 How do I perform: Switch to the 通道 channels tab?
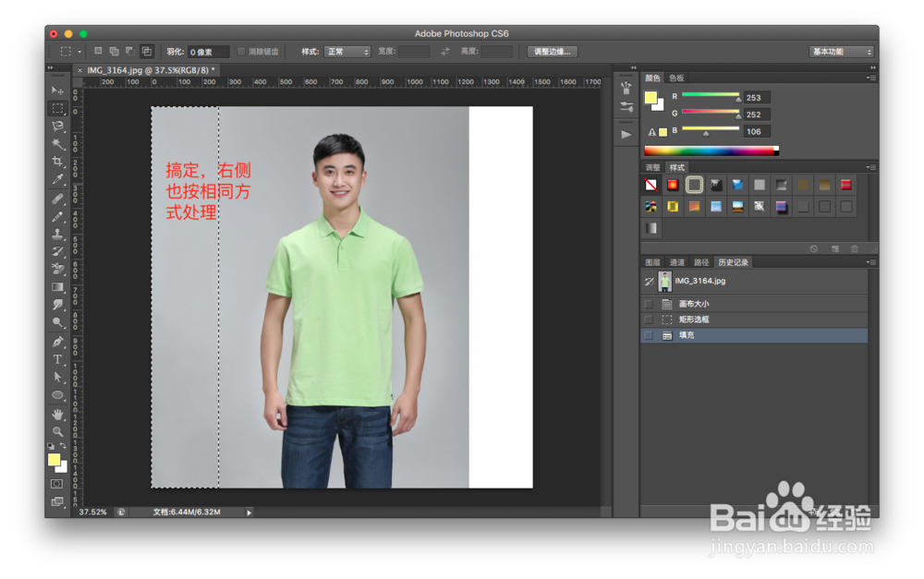tap(676, 262)
